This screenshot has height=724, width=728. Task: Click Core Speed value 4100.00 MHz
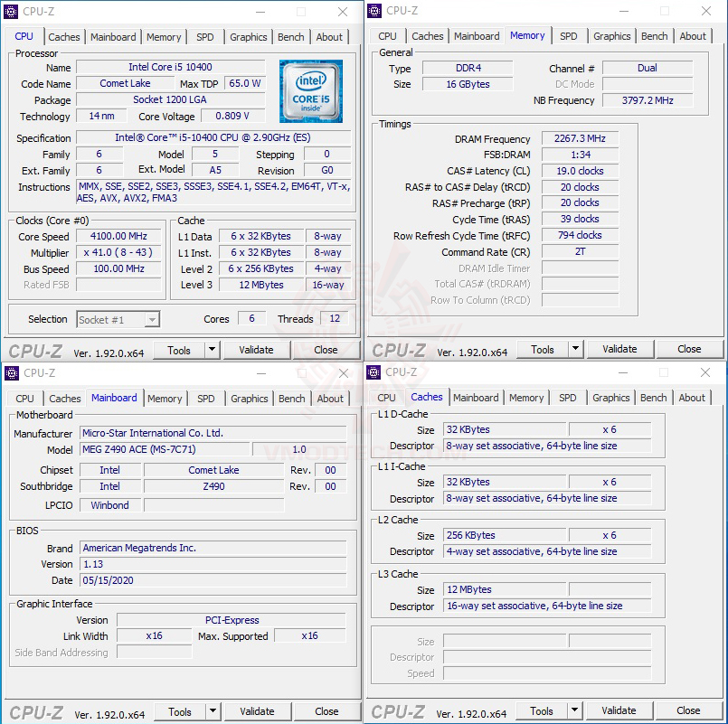tap(118, 236)
